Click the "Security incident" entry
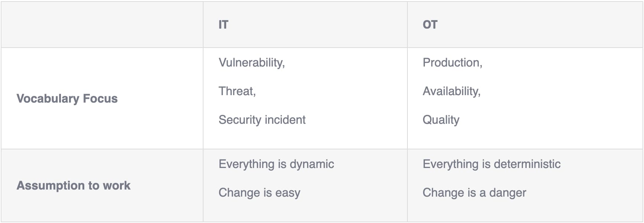This screenshot has width=644, height=223. click(262, 120)
